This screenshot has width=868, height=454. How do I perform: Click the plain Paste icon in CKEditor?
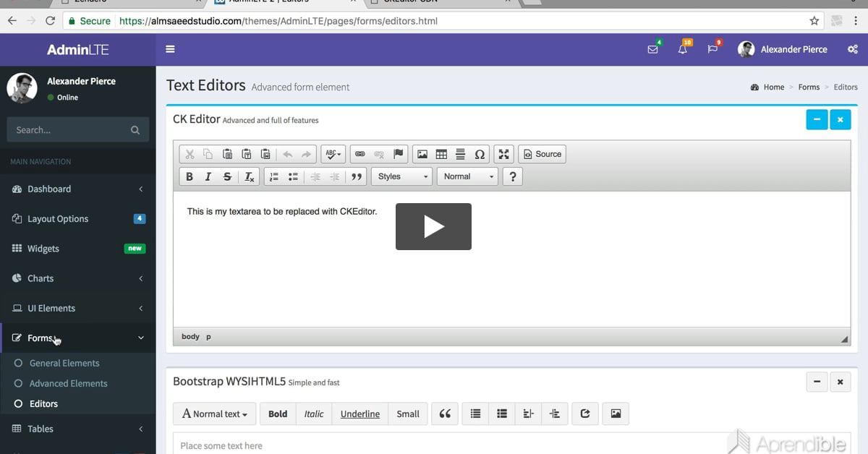[227, 154]
